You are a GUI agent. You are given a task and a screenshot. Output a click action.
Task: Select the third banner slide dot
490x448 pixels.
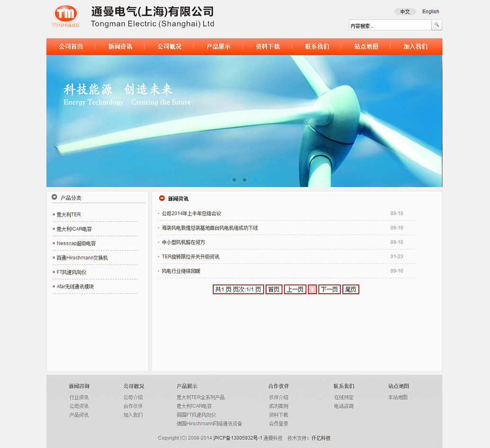point(255,180)
